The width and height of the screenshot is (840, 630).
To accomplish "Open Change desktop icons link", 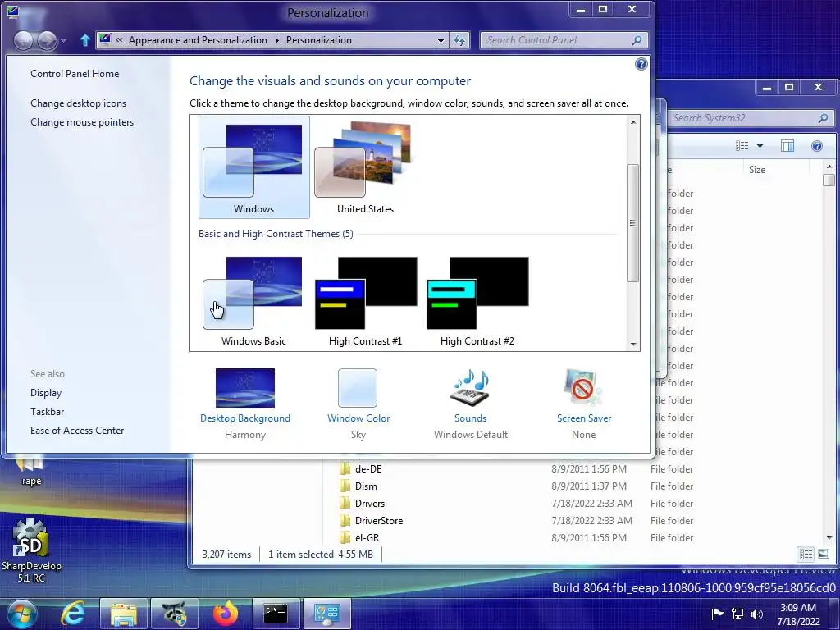I will tap(78, 103).
